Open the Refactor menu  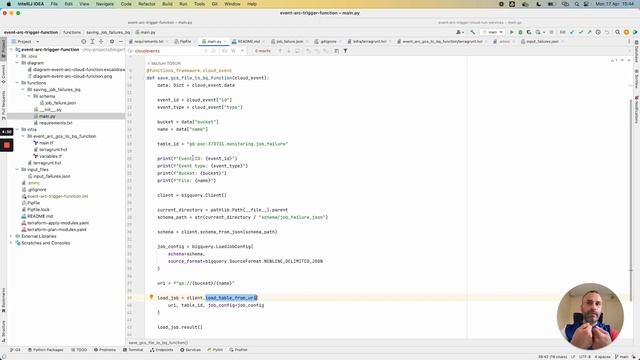click(147, 4)
